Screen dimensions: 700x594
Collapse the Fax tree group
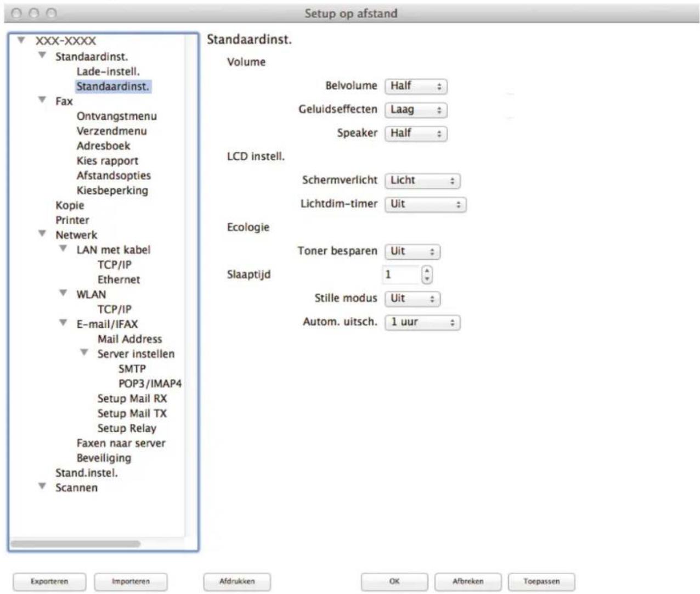tap(42, 100)
